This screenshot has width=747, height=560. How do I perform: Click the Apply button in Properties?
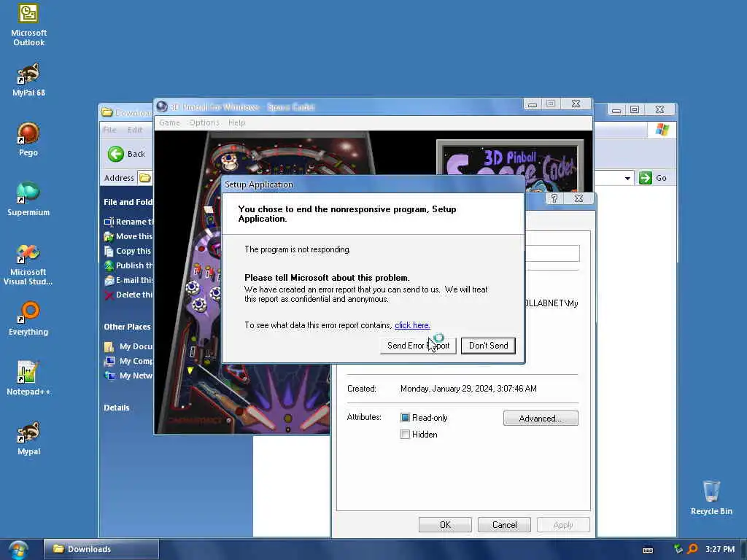563,525
